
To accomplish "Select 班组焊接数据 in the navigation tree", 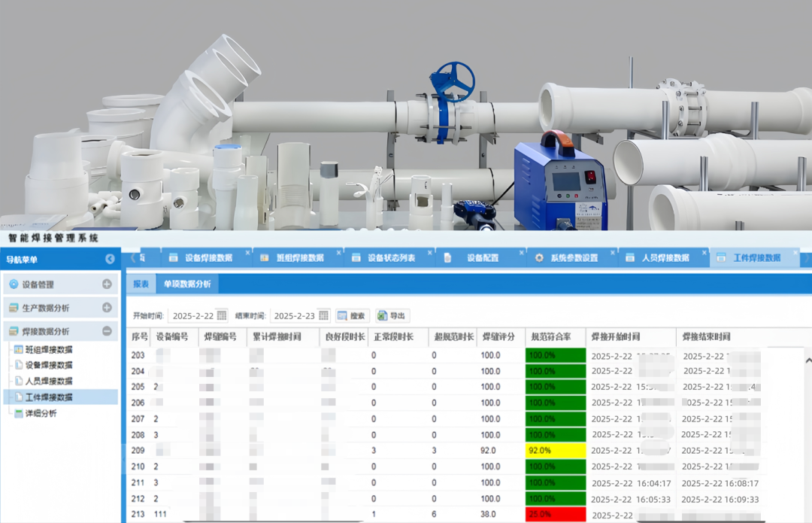I will (x=49, y=349).
